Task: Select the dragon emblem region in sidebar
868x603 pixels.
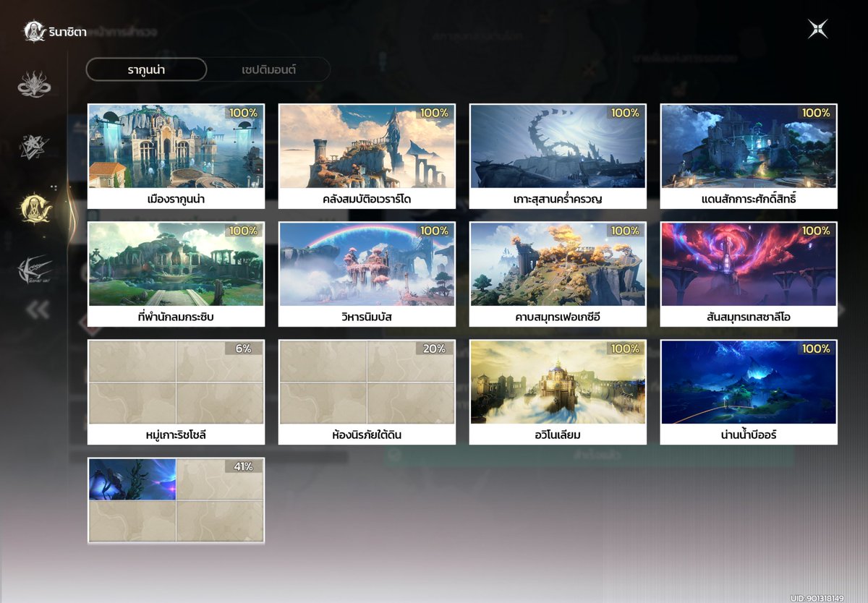Action: click(34, 84)
